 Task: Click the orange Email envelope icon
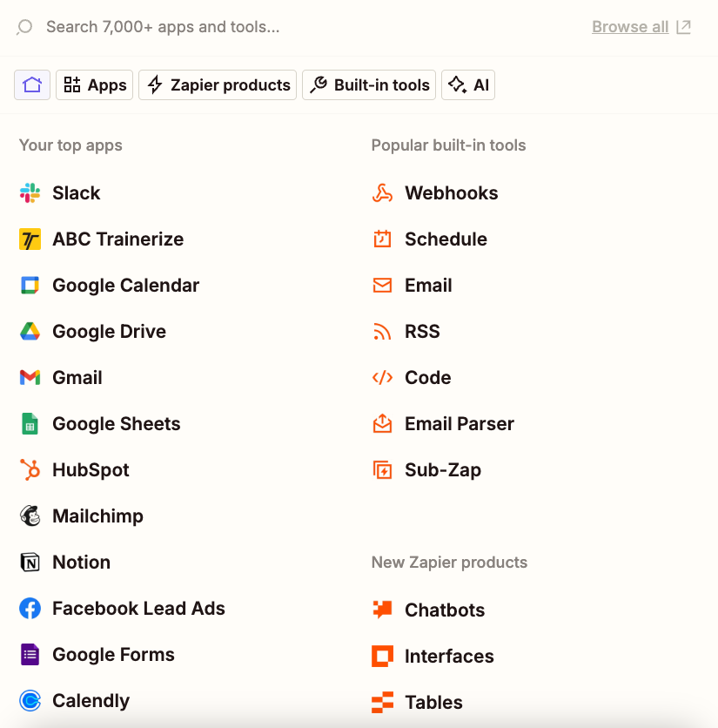click(x=382, y=285)
